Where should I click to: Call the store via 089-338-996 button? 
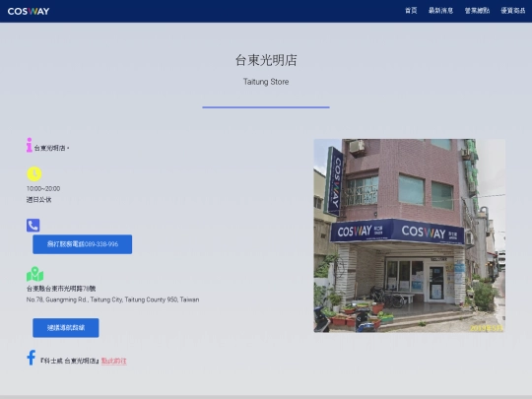[83, 244]
